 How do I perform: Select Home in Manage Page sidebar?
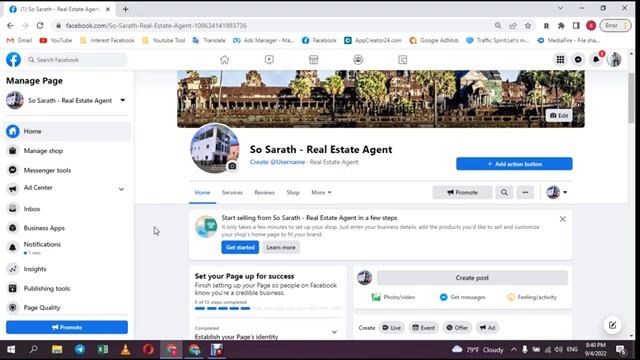click(x=67, y=131)
